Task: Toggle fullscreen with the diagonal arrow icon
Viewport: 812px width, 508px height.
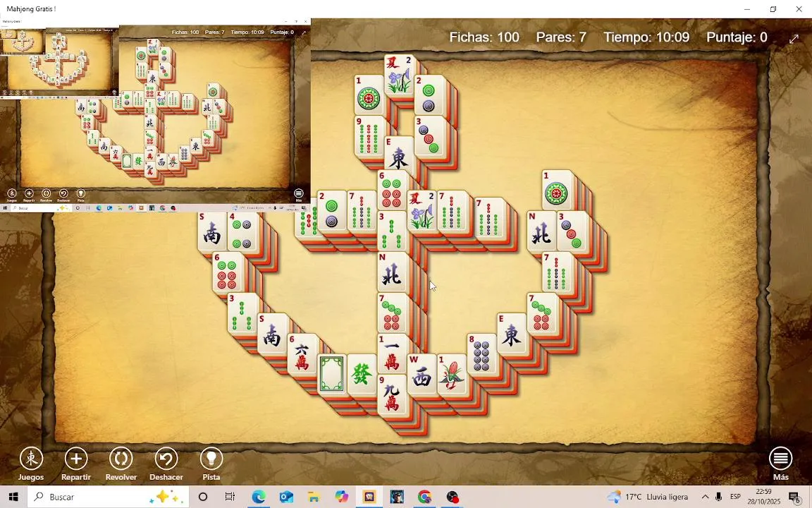Action: 794,39
